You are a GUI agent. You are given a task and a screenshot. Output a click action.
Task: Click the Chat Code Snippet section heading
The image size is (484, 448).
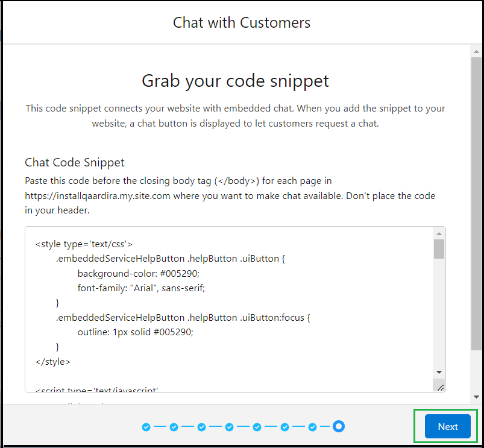pyautogui.click(x=74, y=162)
